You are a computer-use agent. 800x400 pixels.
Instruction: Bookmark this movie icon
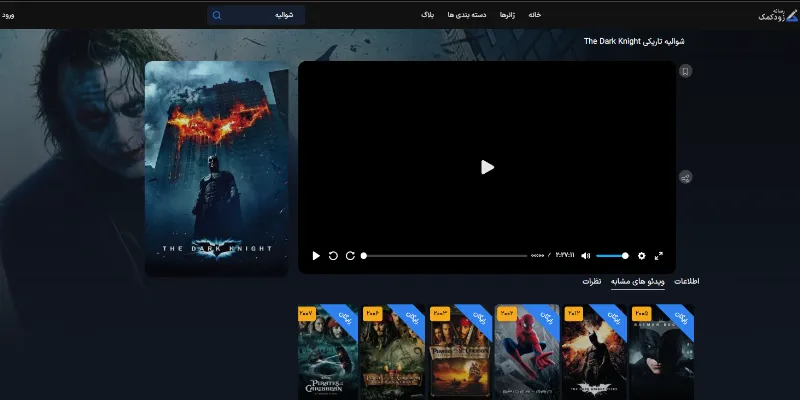[x=685, y=71]
